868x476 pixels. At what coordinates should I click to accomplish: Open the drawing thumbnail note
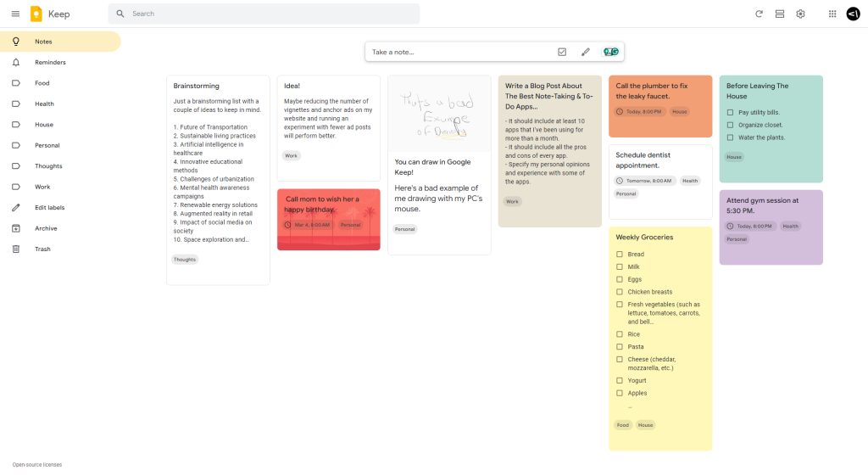(439, 114)
